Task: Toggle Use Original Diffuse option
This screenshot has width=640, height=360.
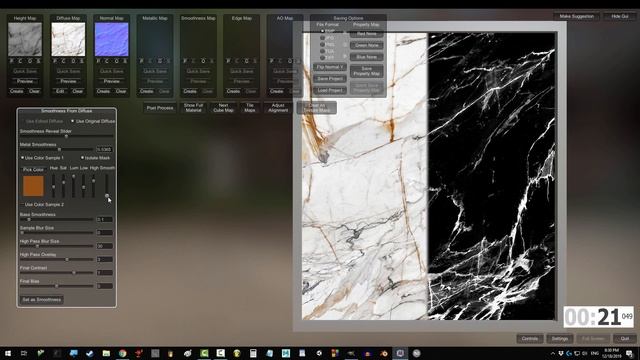Action: point(93,121)
